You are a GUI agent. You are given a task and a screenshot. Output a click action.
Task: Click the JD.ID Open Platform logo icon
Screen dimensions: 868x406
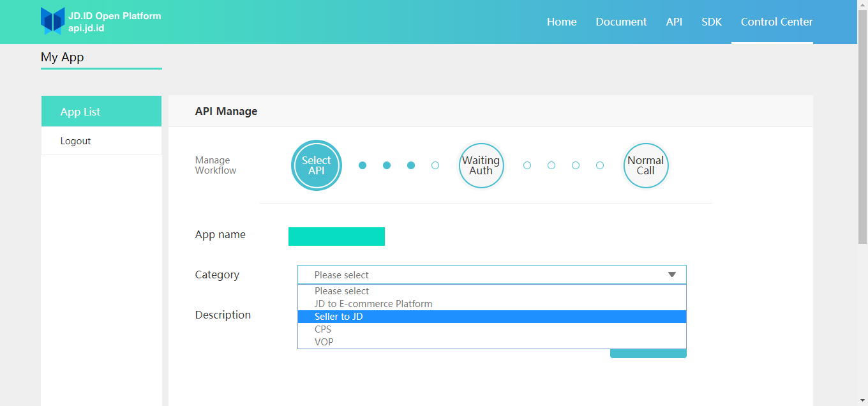click(53, 21)
